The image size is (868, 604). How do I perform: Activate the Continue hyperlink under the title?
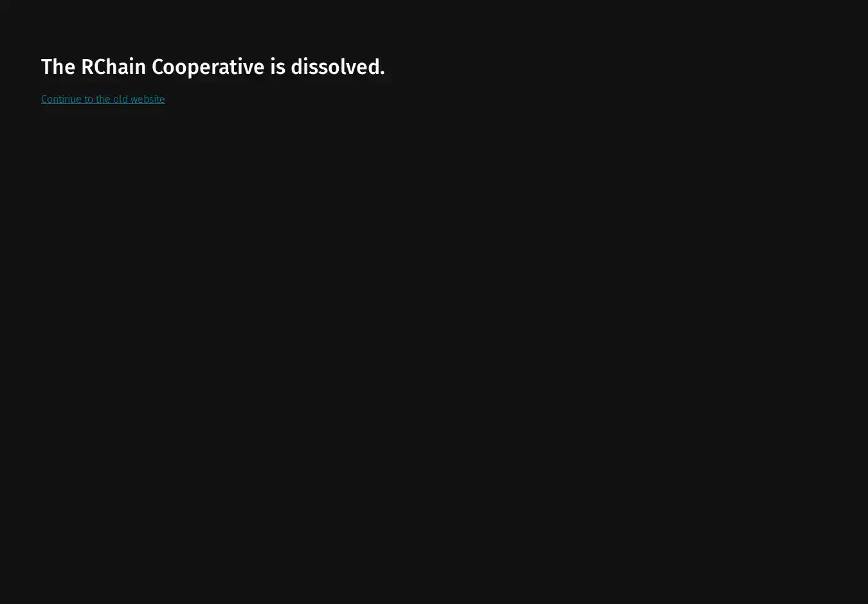click(103, 99)
